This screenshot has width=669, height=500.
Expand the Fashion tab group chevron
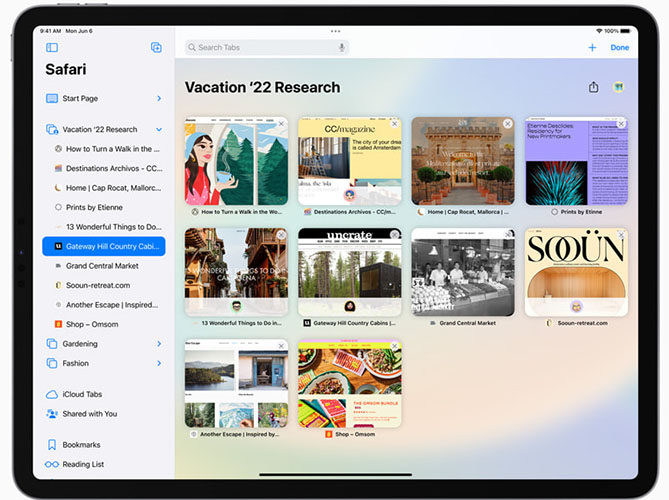158,363
